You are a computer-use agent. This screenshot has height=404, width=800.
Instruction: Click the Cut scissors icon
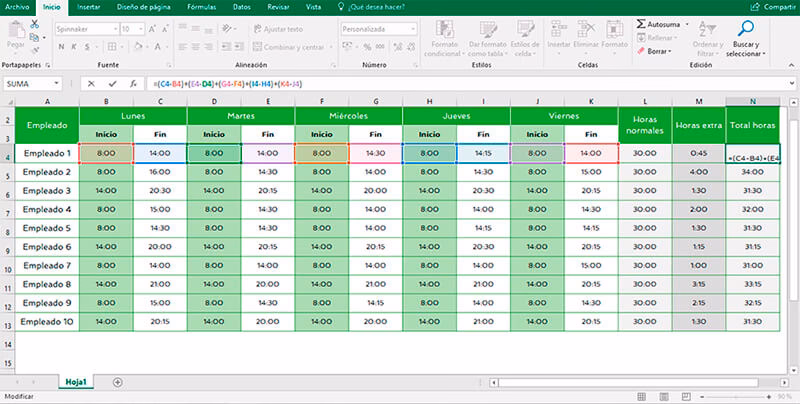pyautogui.click(x=34, y=24)
